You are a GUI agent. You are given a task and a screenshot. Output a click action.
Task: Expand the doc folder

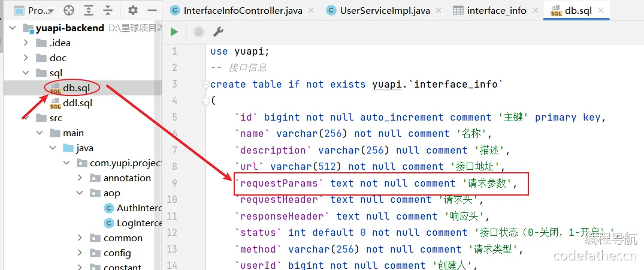point(26,58)
